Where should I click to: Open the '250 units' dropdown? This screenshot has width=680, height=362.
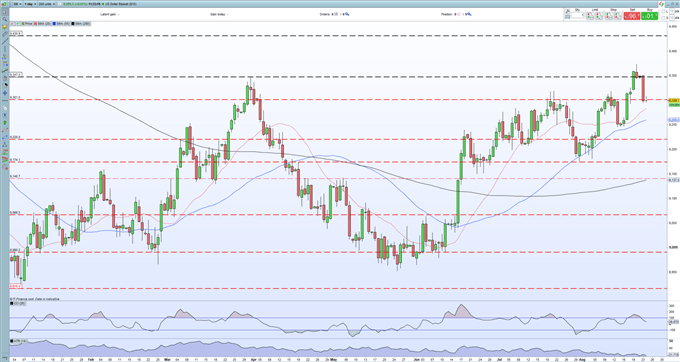click(46, 4)
